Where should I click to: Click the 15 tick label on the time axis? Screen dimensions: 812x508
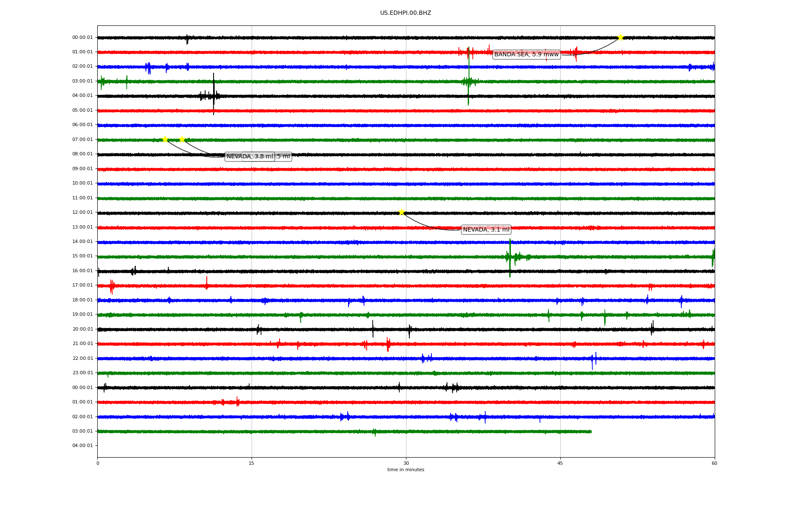252,463
